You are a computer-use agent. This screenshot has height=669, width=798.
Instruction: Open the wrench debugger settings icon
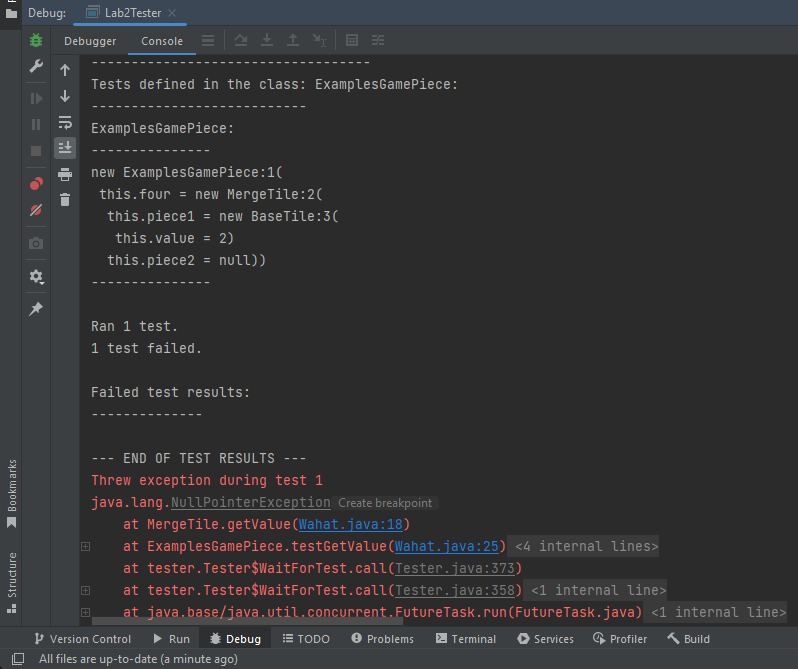point(36,67)
